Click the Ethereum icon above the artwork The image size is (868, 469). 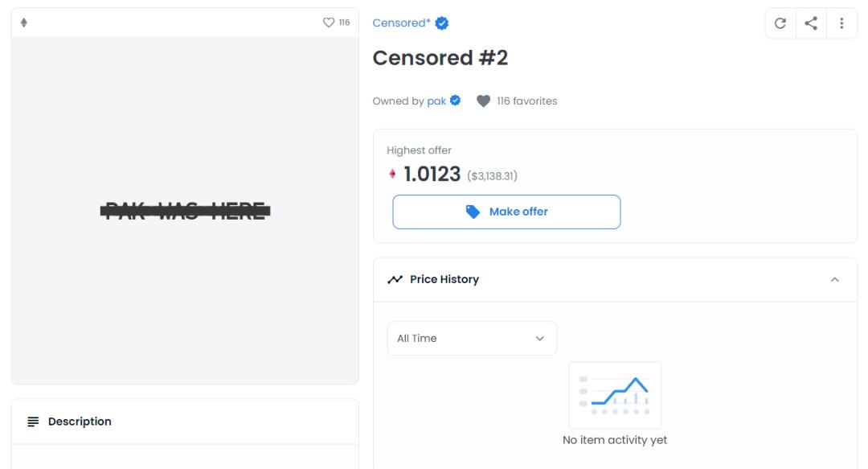pyautogui.click(x=23, y=23)
